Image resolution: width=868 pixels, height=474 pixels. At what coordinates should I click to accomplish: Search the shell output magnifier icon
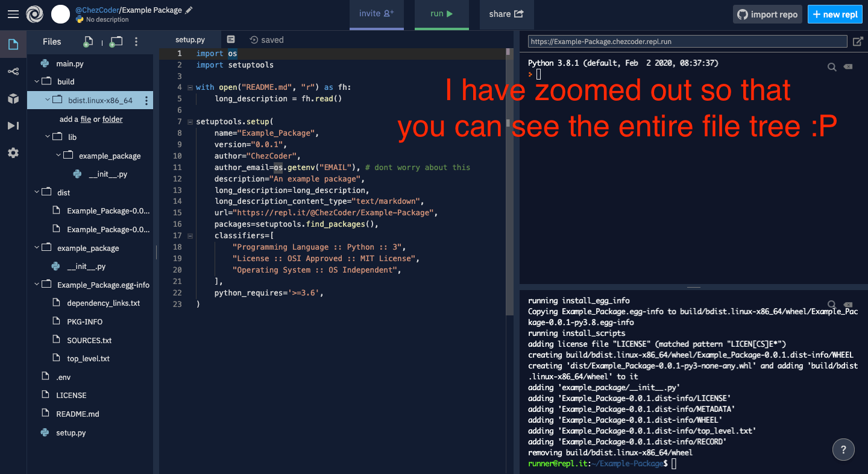click(832, 305)
